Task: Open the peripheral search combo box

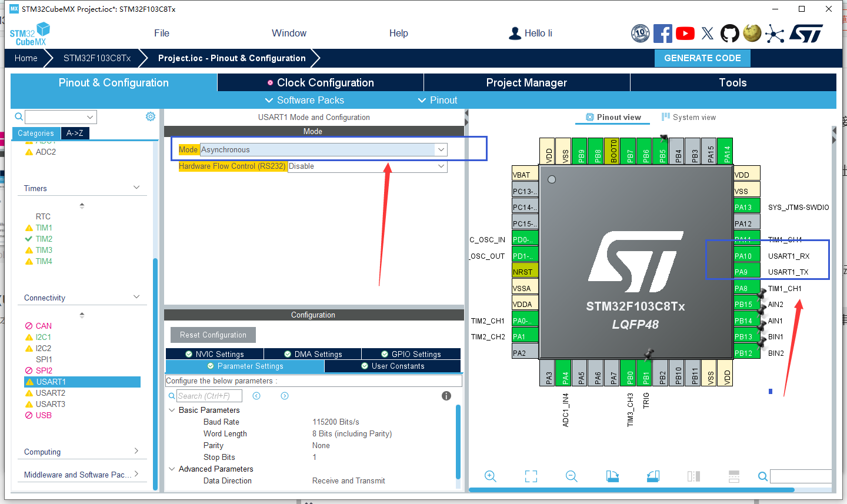Action: (x=61, y=117)
